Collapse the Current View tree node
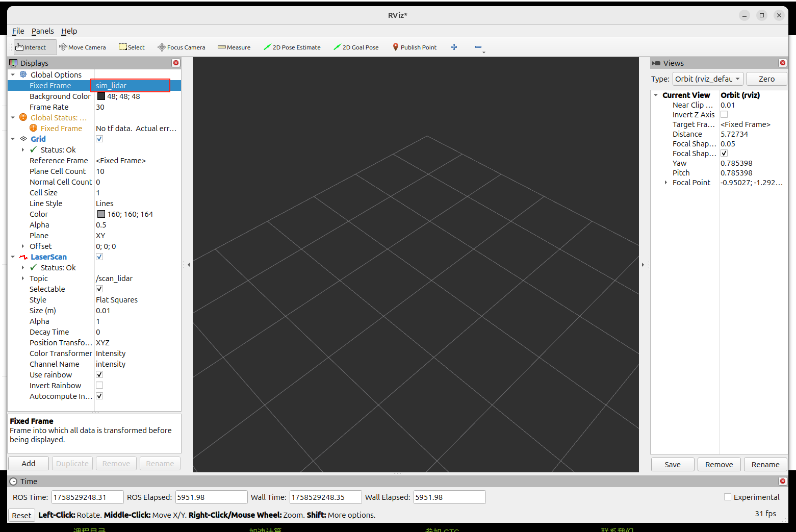This screenshot has width=796, height=532. tap(656, 95)
